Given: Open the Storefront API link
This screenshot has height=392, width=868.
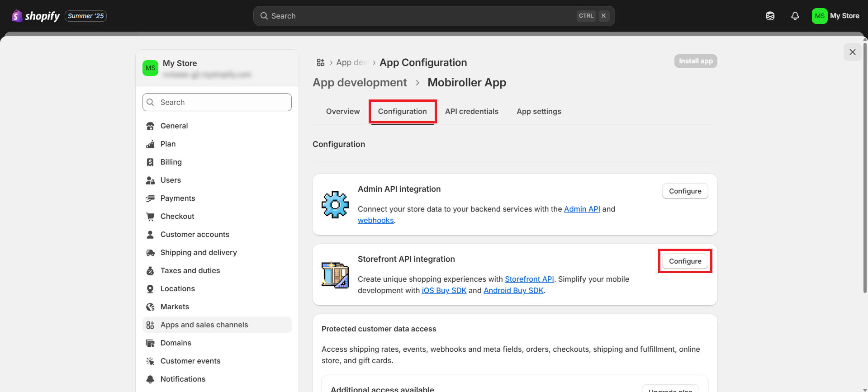Looking at the screenshot, I should [529, 279].
